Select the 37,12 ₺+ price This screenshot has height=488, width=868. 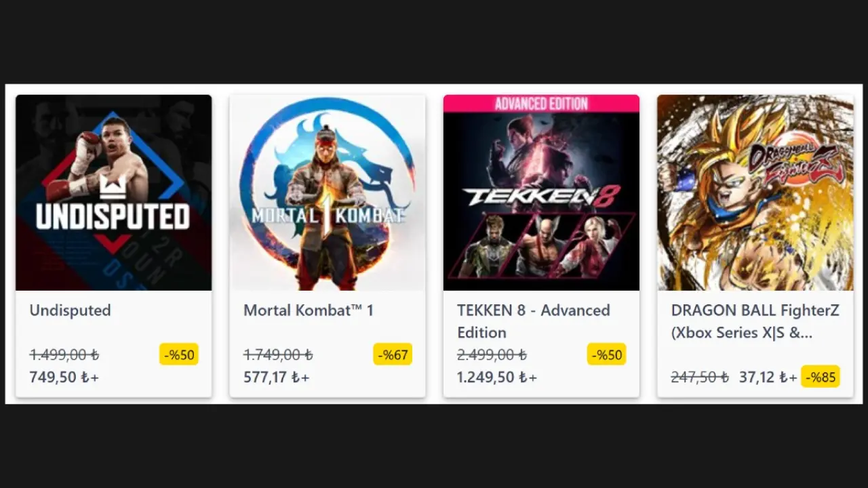pos(768,377)
